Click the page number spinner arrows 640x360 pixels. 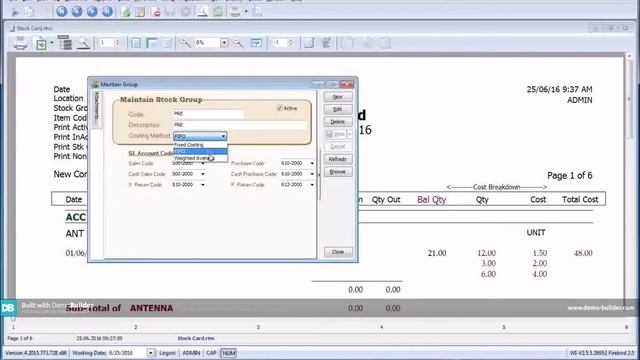(x=118, y=42)
